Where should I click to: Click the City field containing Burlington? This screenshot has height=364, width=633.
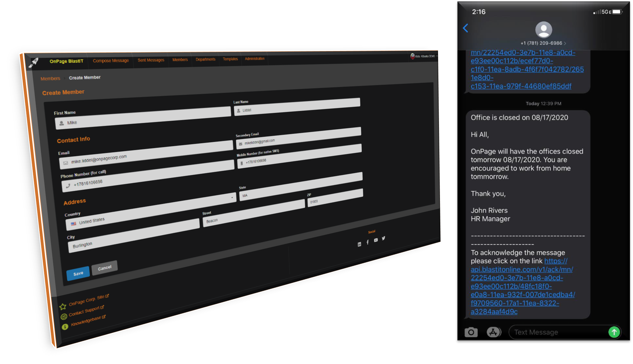point(134,235)
